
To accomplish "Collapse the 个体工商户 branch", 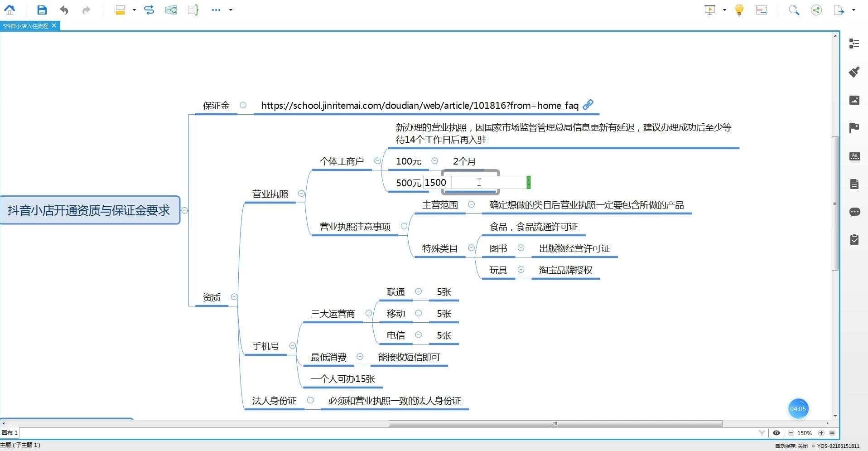I will point(377,161).
